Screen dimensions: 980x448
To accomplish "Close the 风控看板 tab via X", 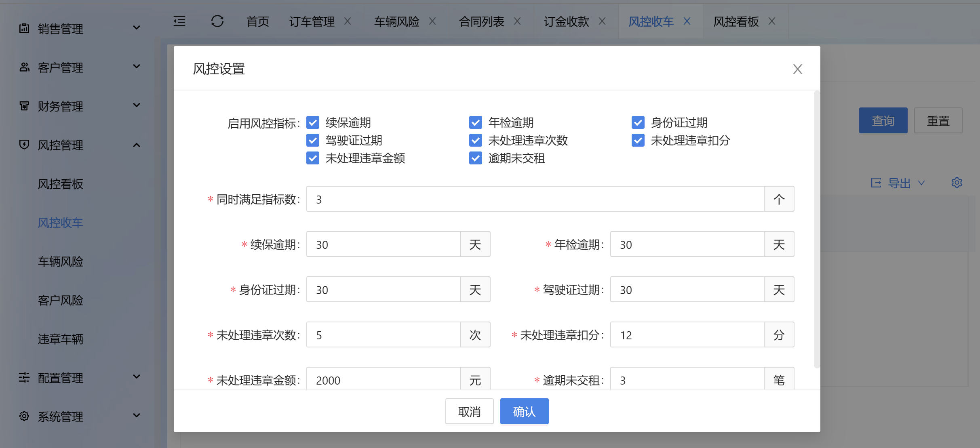I will click(772, 21).
